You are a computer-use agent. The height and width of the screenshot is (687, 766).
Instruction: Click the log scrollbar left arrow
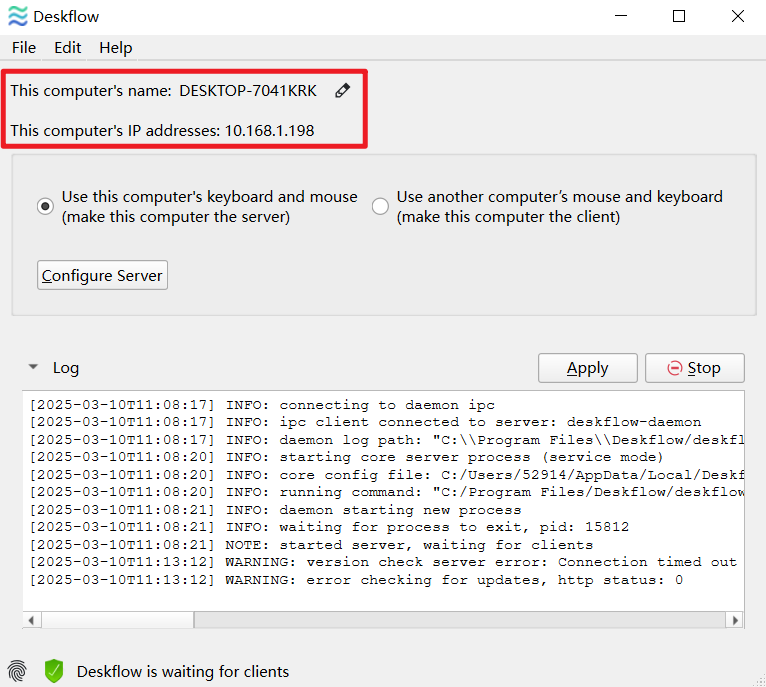point(31,620)
